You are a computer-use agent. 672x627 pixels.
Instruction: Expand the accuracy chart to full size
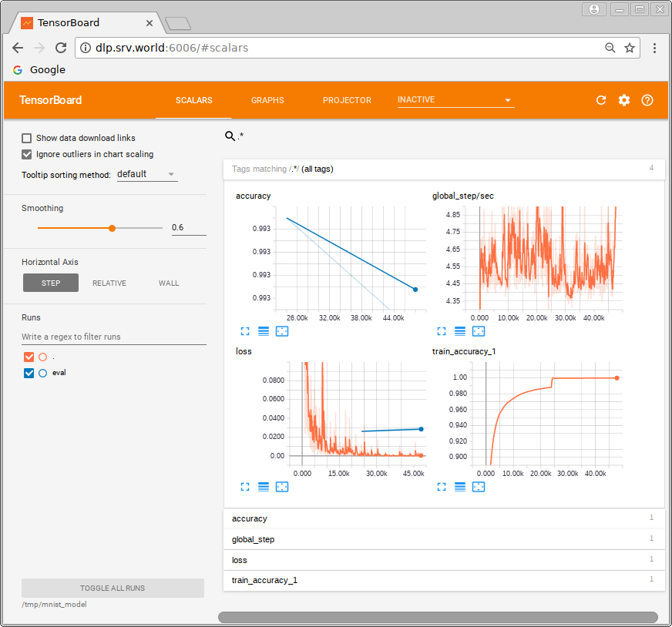tap(245, 331)
